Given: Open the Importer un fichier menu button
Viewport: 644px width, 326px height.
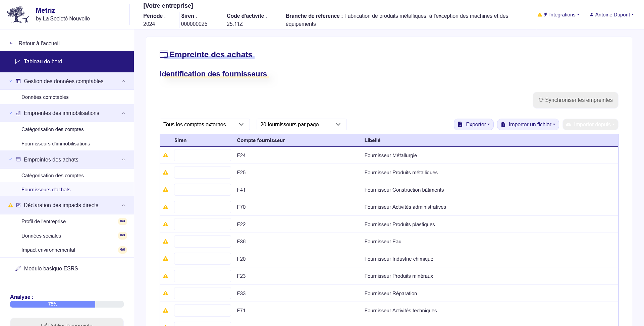Looking at the screenshot, I should point(528,124).
